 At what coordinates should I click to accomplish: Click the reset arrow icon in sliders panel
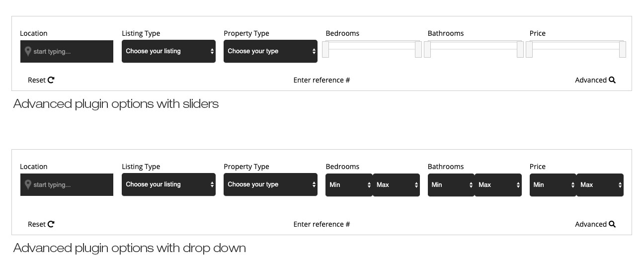51,80
